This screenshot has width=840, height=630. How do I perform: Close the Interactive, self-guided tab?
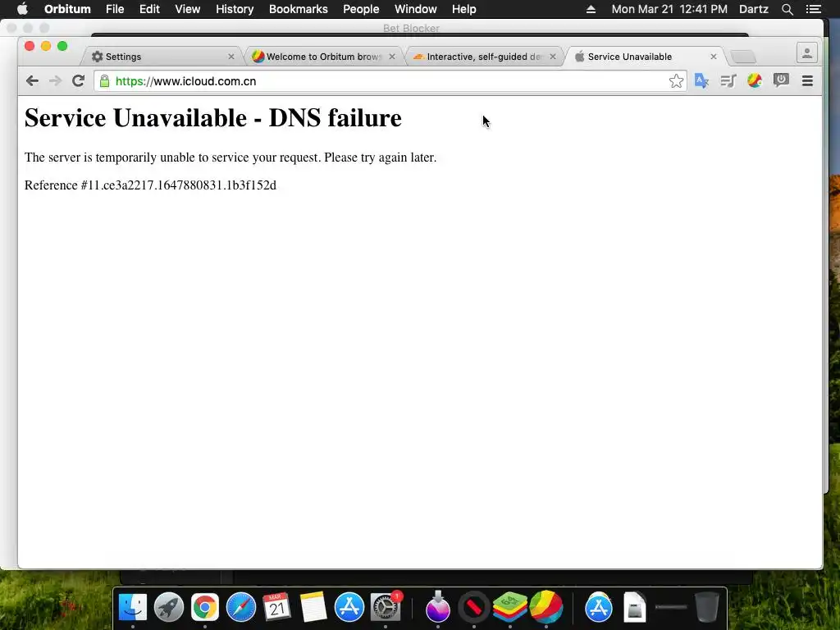click(x=552, y=57)
